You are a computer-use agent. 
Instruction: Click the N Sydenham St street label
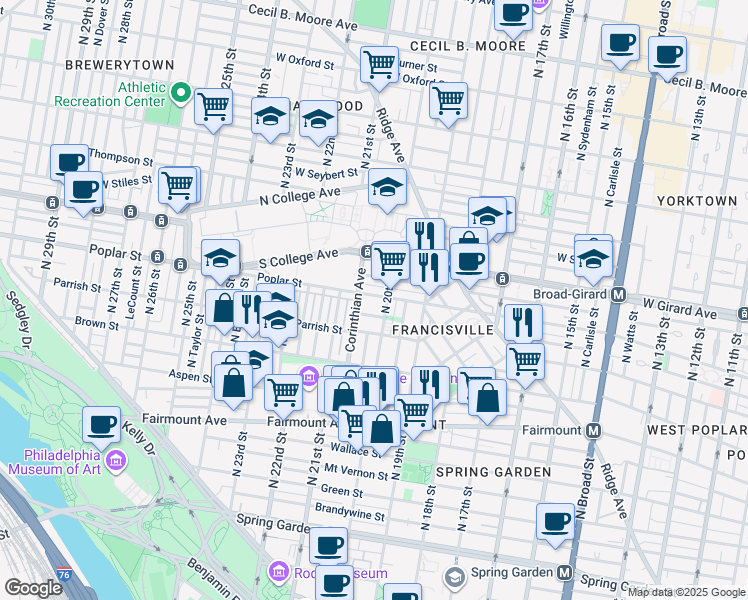pyautogui.click(x=586, y=124)
